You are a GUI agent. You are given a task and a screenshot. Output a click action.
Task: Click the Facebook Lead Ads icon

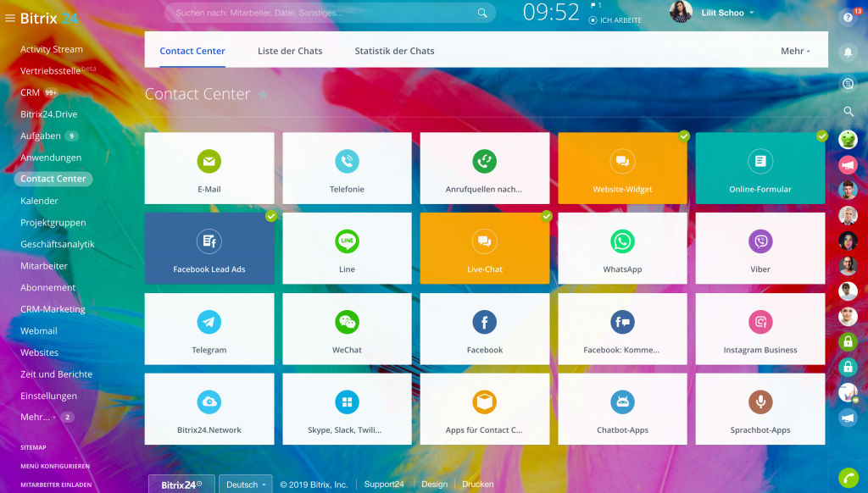pos(209,241)
